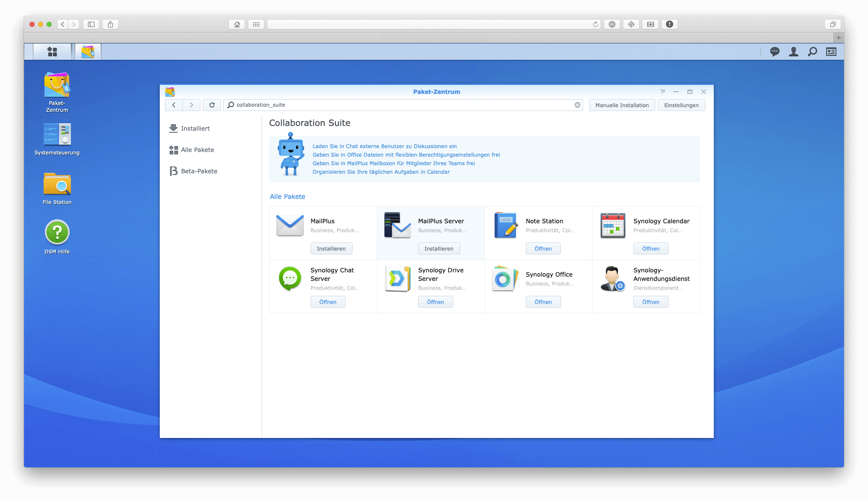The height and width of the screenshot is (499, 868).
Task: Click Safari share button
Action: (110, 24)
